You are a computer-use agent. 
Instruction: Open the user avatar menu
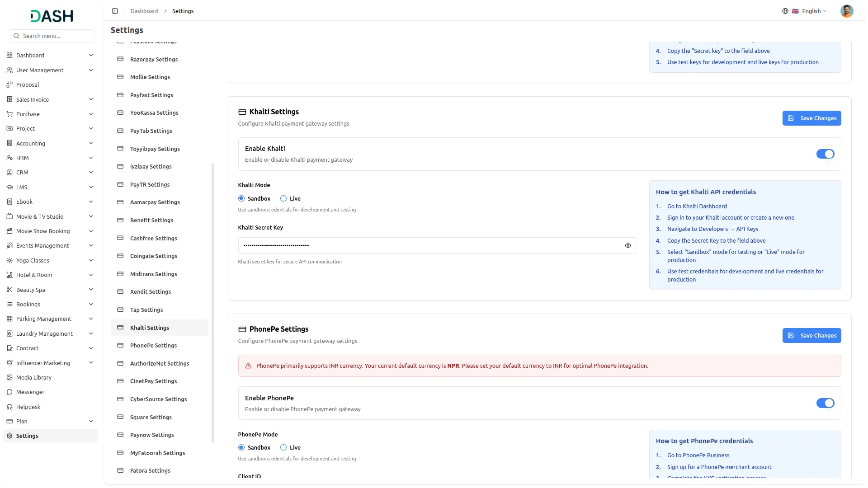tap(847, 11)
